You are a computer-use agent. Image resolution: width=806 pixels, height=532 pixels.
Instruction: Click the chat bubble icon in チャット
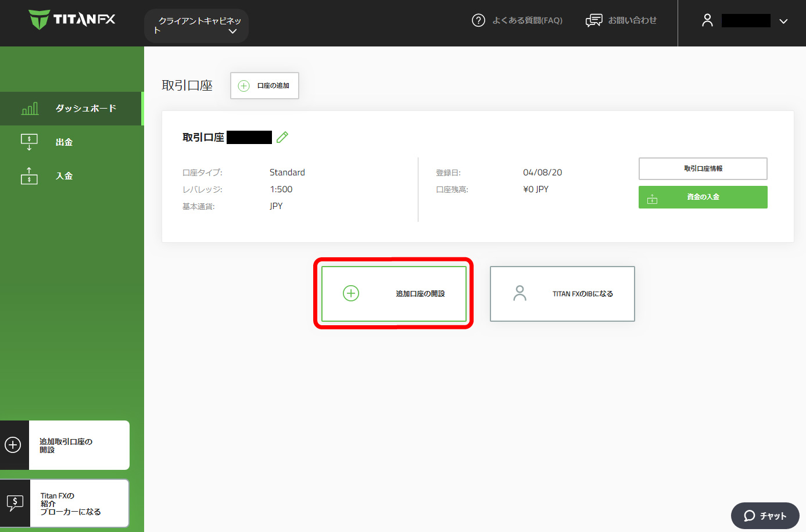(750, 516)
